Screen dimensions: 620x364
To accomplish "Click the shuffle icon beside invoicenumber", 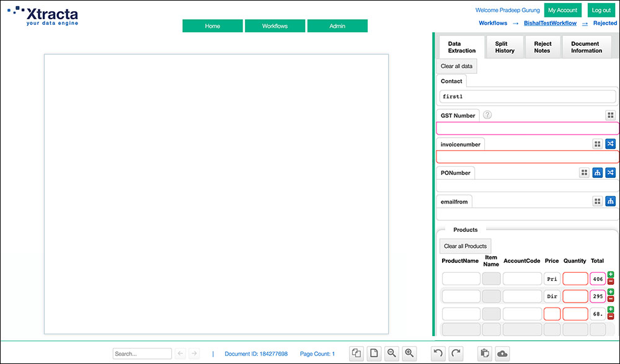I will tap(611, 144).
